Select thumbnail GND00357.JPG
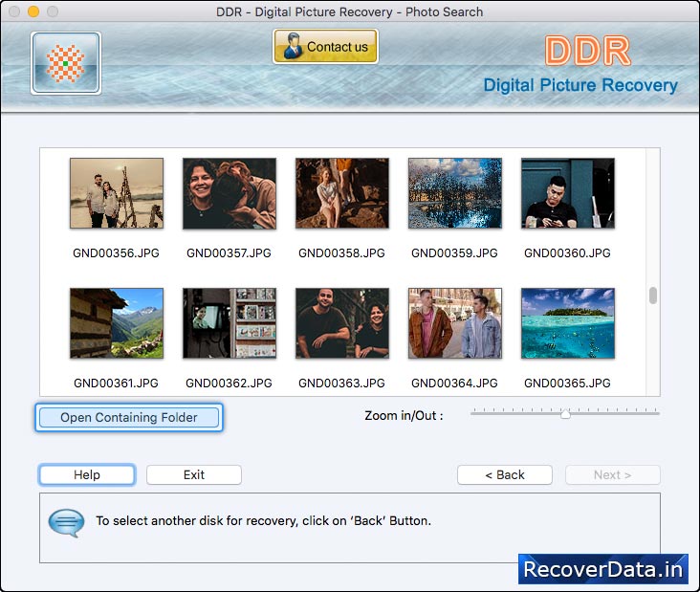 pyautogui.click(x=230, y=193)
